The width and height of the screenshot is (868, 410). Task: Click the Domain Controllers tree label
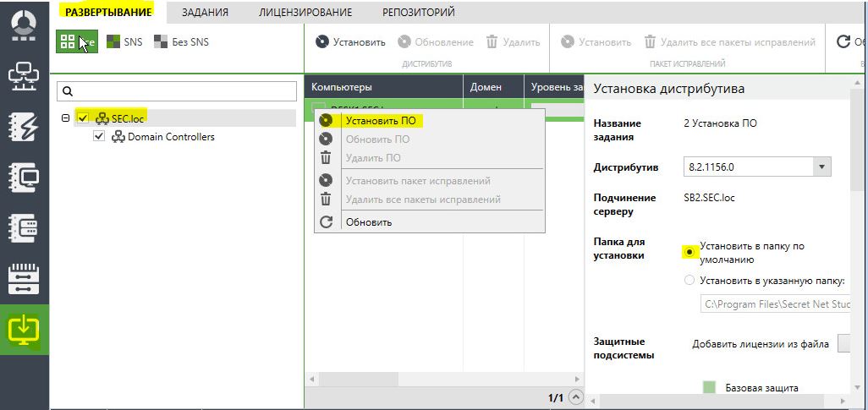171,137
